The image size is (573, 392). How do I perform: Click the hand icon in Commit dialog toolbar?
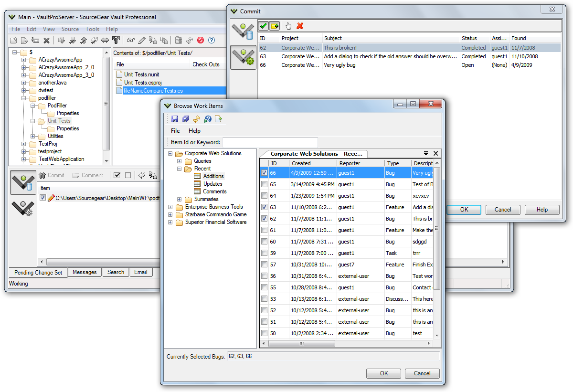click(288, 26)
